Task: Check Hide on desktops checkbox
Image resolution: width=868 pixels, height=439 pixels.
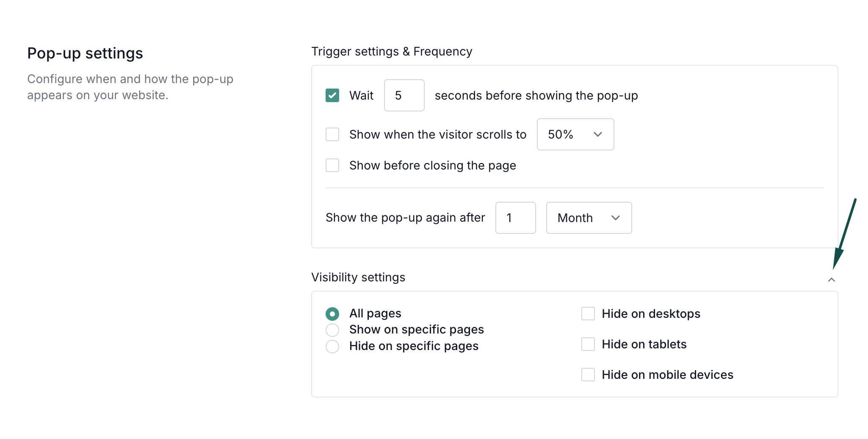Action: click(x=588, y=314)
